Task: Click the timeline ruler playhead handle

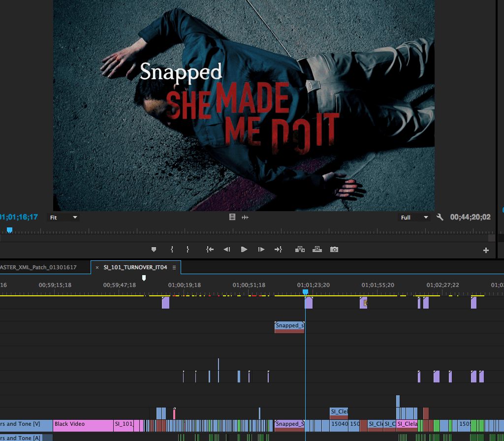Action: click(305, 292)
